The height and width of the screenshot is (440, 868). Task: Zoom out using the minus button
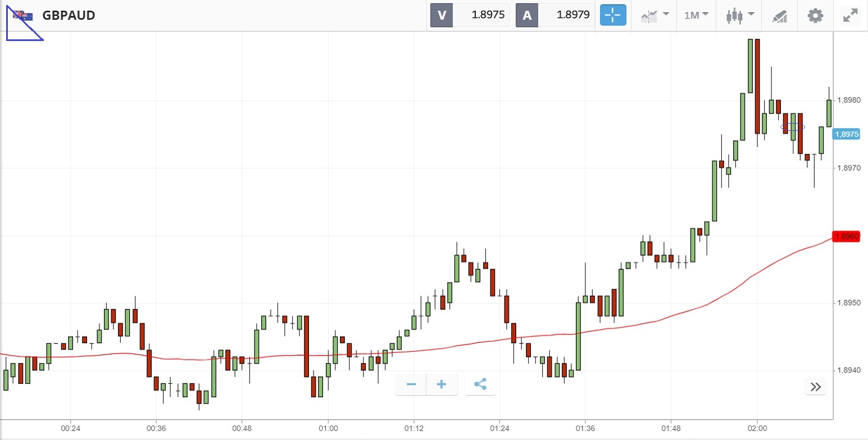click(x=411, y=384)
